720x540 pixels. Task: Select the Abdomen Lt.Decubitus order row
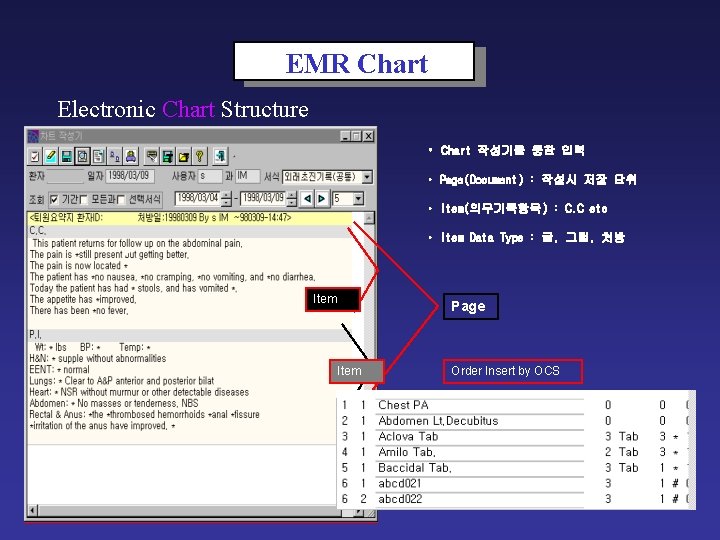514,421
